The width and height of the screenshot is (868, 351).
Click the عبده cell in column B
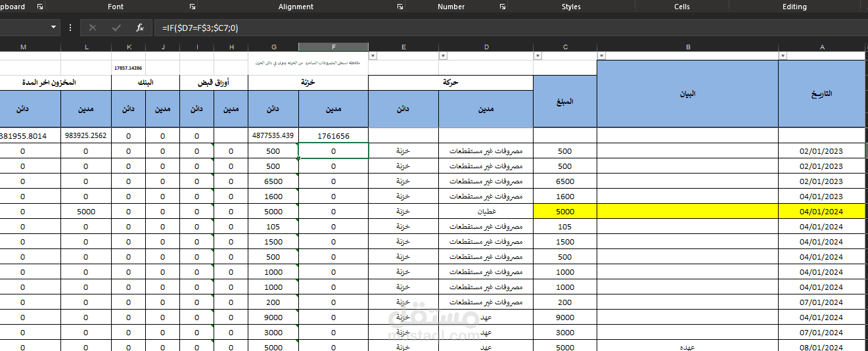[x=688, y=347]
